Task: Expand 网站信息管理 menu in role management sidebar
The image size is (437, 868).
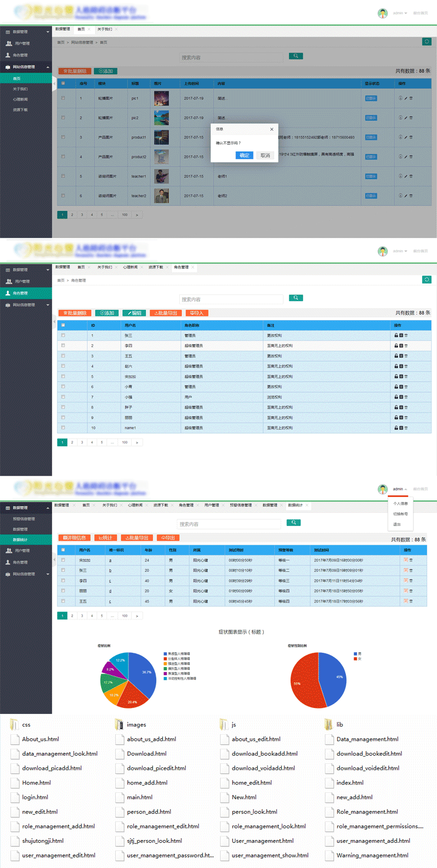Action: point(48,305)
